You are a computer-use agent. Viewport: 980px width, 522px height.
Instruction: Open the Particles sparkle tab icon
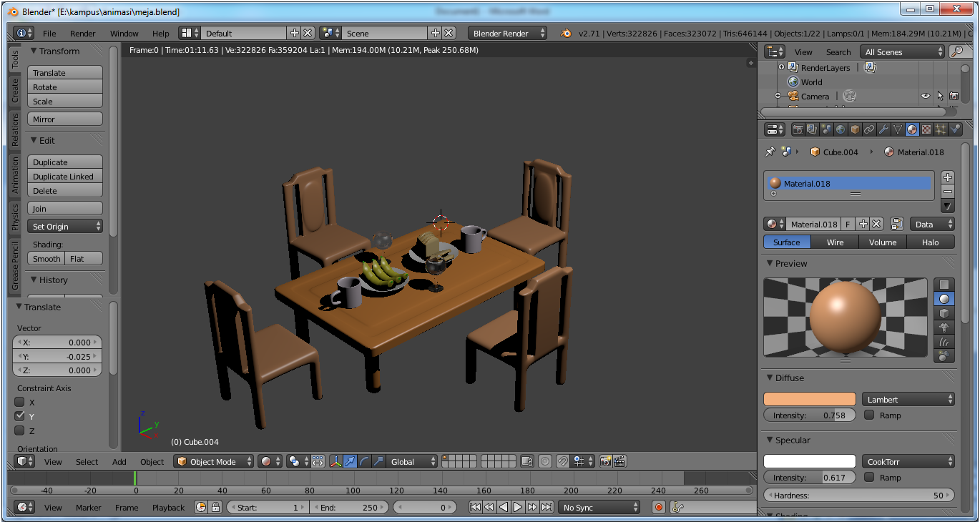[x=941, y=129]
